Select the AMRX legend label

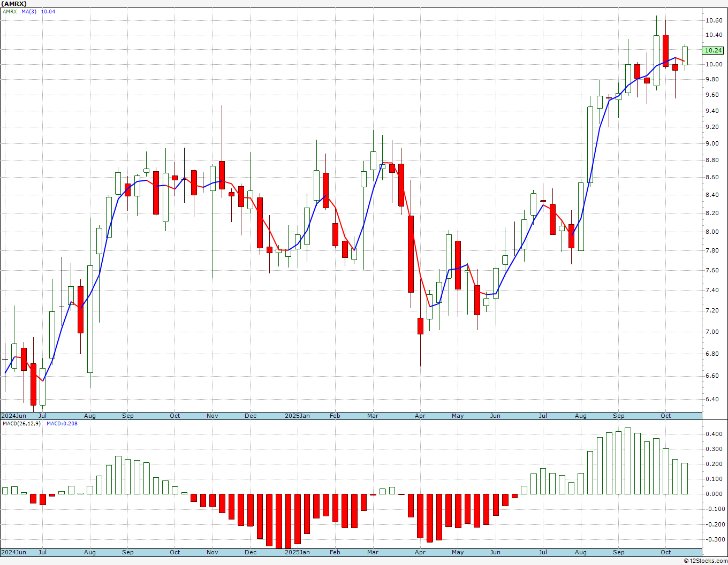coord(10,11)
